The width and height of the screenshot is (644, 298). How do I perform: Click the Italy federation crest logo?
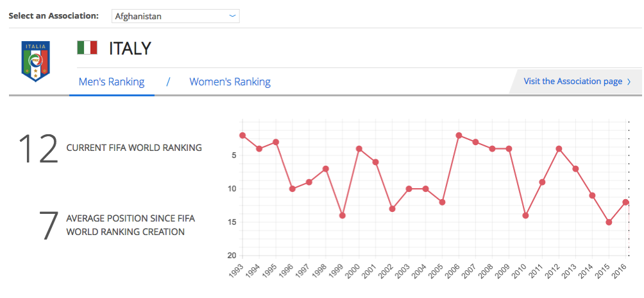tap(35, 62)
